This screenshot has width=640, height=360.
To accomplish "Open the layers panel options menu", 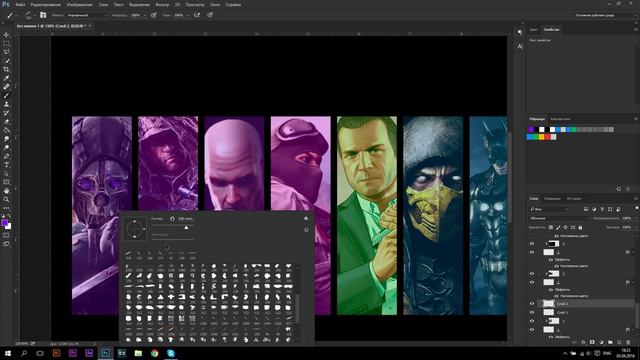I will point(636,199).
